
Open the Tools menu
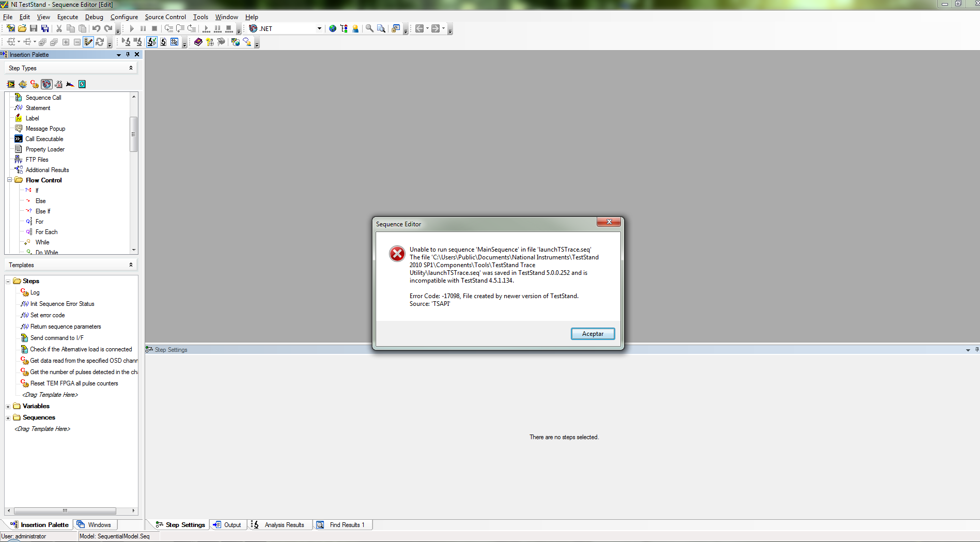[x=200, y=17]
